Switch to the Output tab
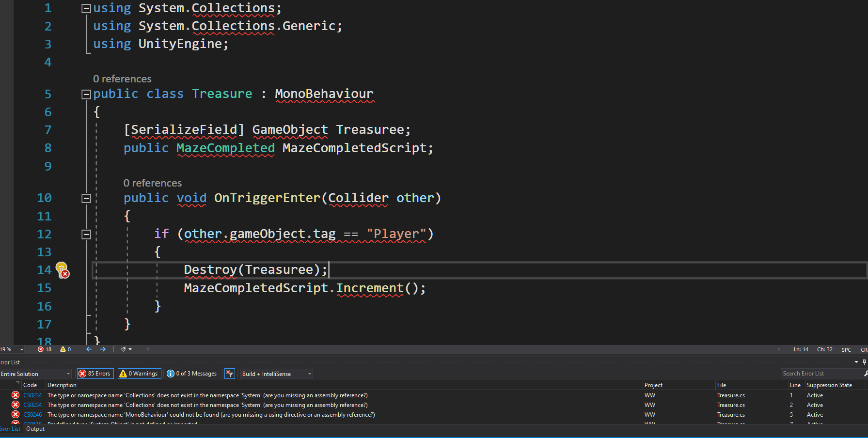This screenshot has height=438, width=868. [x=35, y=429]
